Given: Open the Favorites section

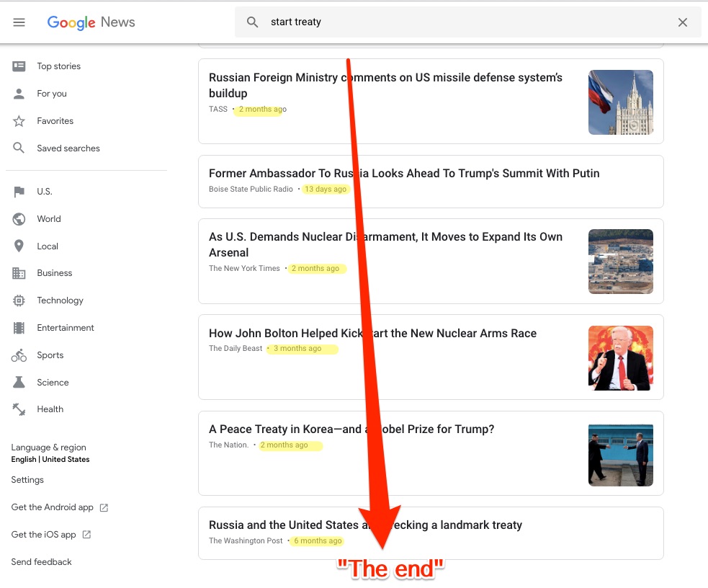Looking at the screenshot, I should [55, 121].
